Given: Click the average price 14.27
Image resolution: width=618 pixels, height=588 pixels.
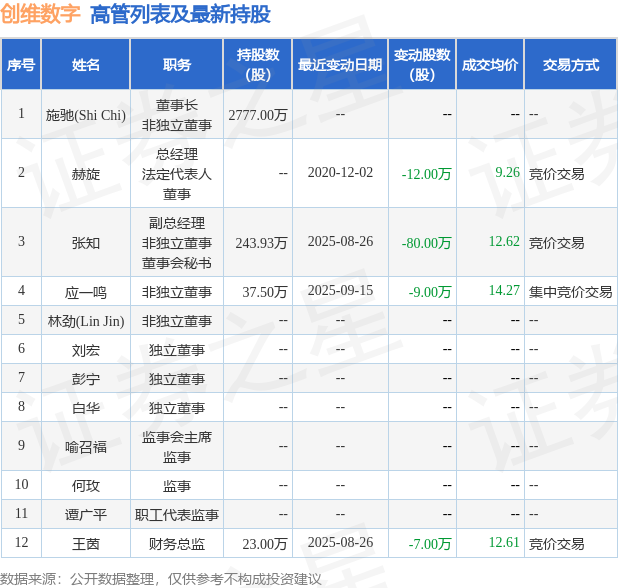Looking at the screenshot, I should [x=504, y=290].
